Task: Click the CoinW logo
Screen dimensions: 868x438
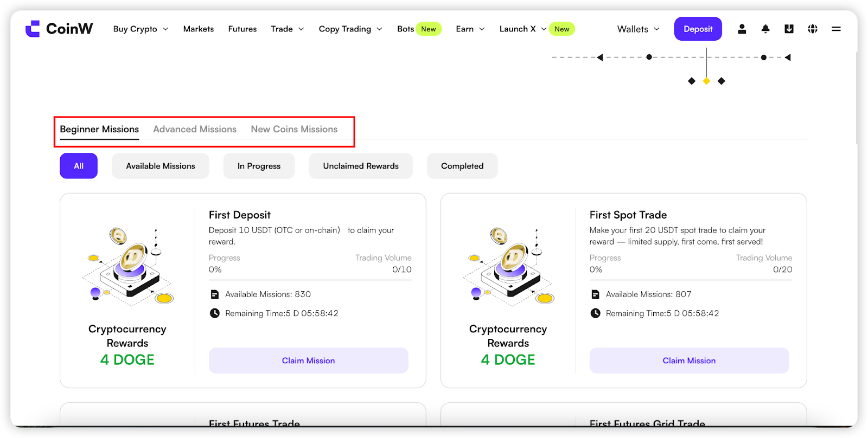Action: tap(59, 29)
